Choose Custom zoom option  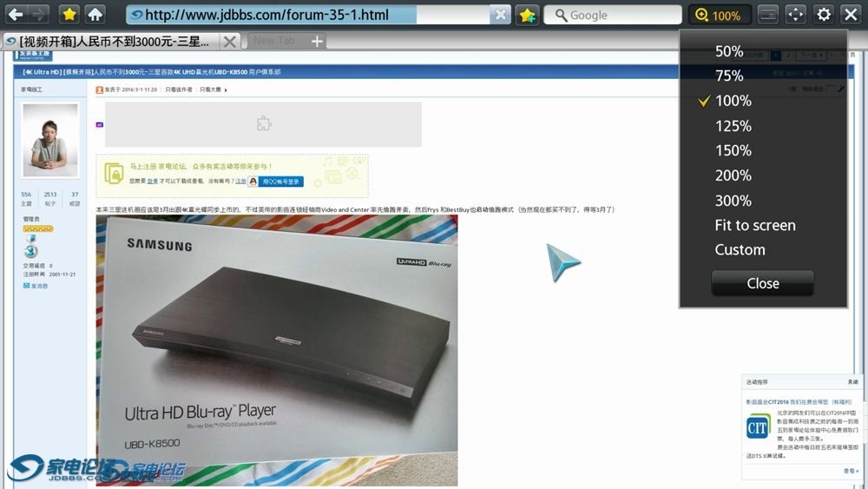[x=740, y=250]
